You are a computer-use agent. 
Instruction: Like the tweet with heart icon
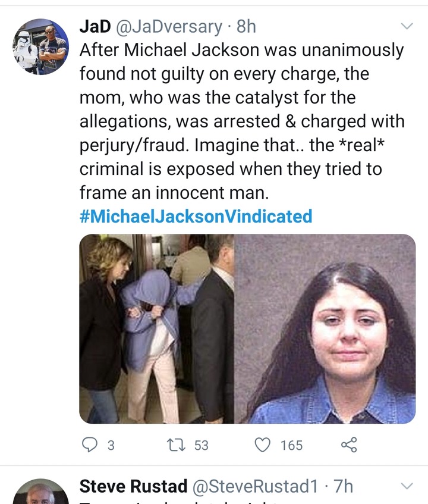[263, 445]
